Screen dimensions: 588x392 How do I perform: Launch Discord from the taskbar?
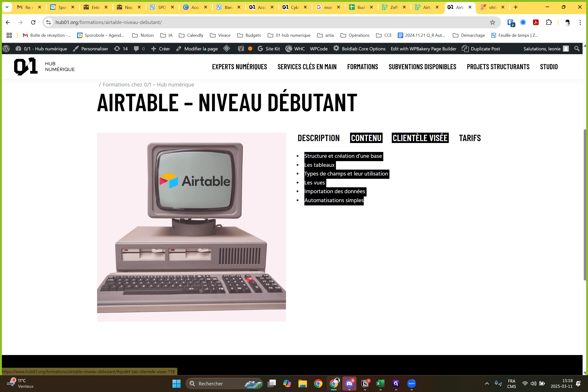(349, 384)
